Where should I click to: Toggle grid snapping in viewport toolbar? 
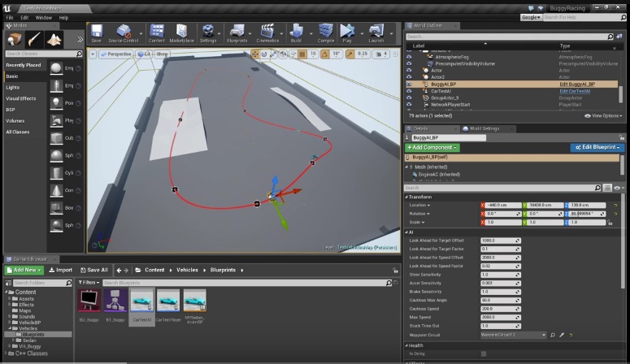(302, 54)
